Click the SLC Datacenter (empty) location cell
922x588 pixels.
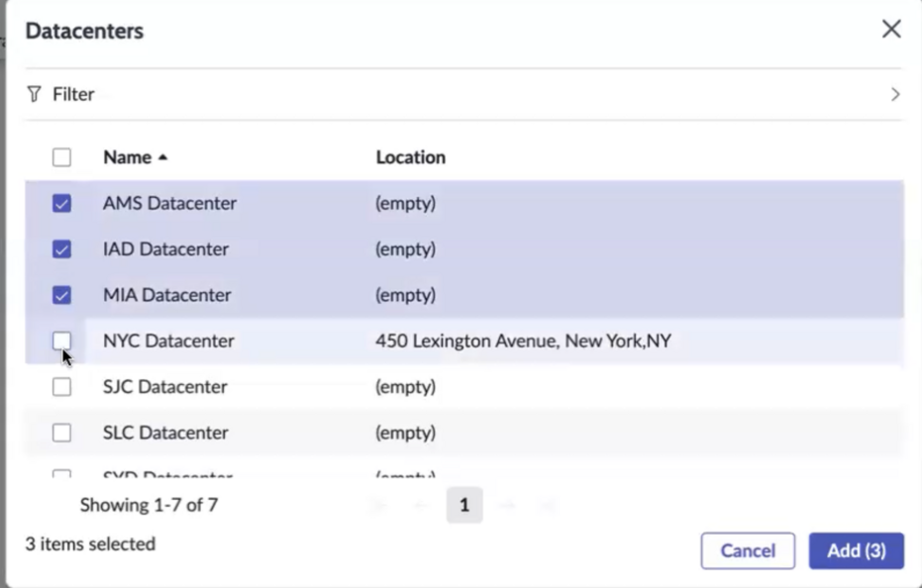tap(406, 433)
